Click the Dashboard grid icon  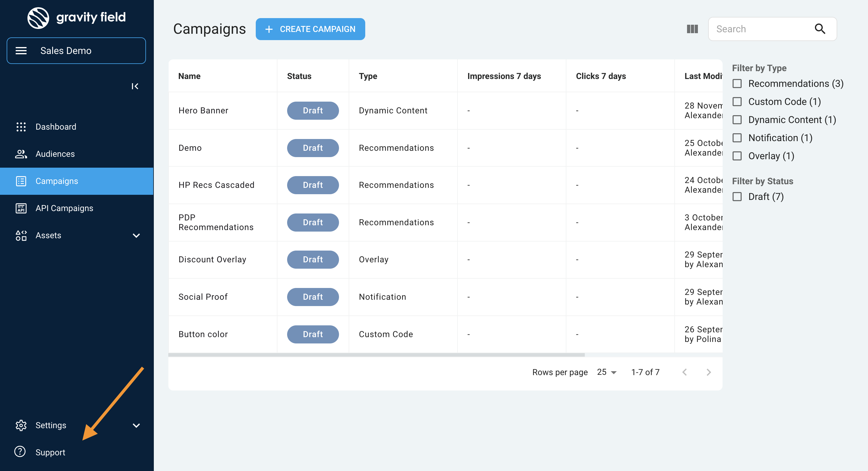click(x=21, y=127)
